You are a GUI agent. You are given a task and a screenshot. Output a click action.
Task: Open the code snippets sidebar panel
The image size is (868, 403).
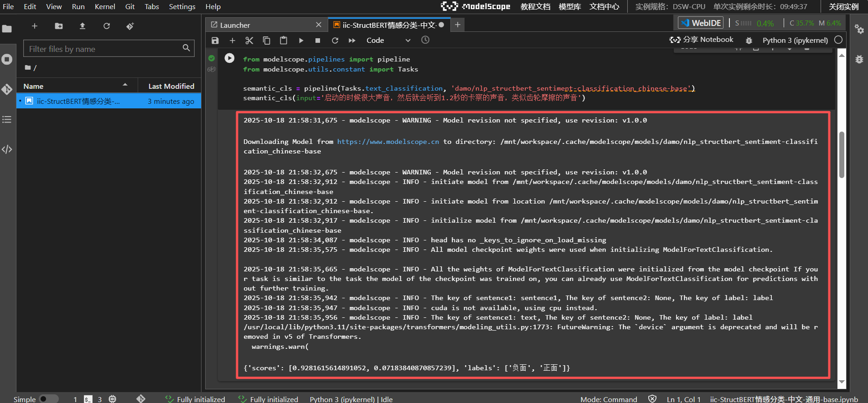(x=7, y=149)
